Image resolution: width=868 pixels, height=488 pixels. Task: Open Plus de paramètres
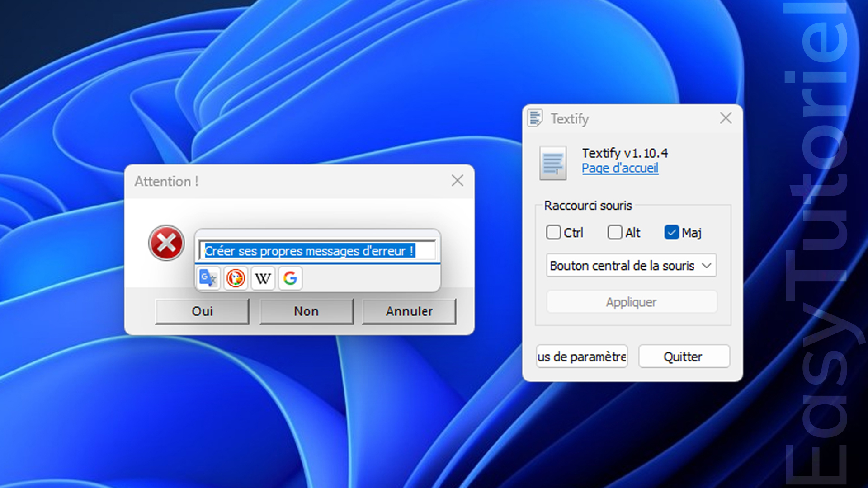(581, 357)
